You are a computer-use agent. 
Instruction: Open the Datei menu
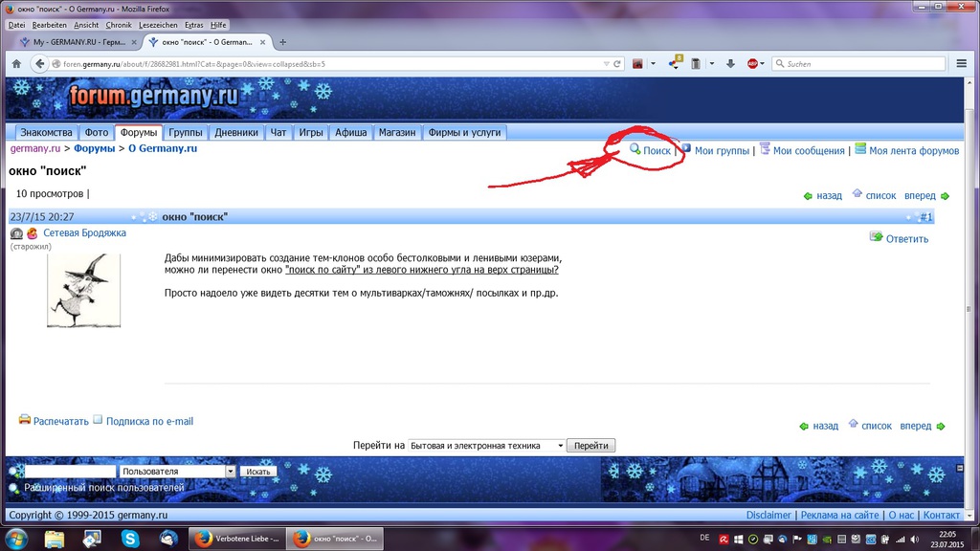16,25
